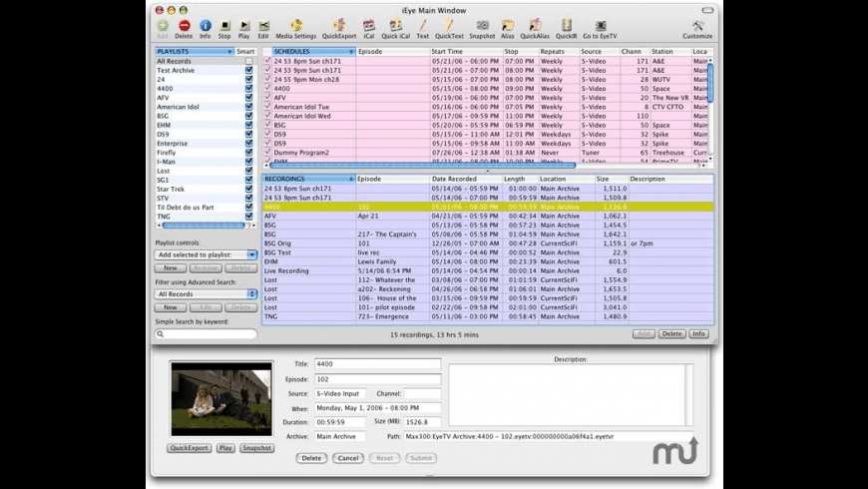Select the All Records playlist row
Image resolution: width=868 pixels, height=489 pixels.
[x=204, y=61]
